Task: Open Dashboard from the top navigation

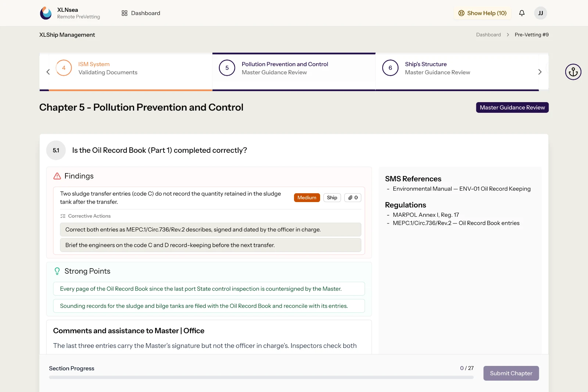Action: pyautogui.click(x=141, y=13)
